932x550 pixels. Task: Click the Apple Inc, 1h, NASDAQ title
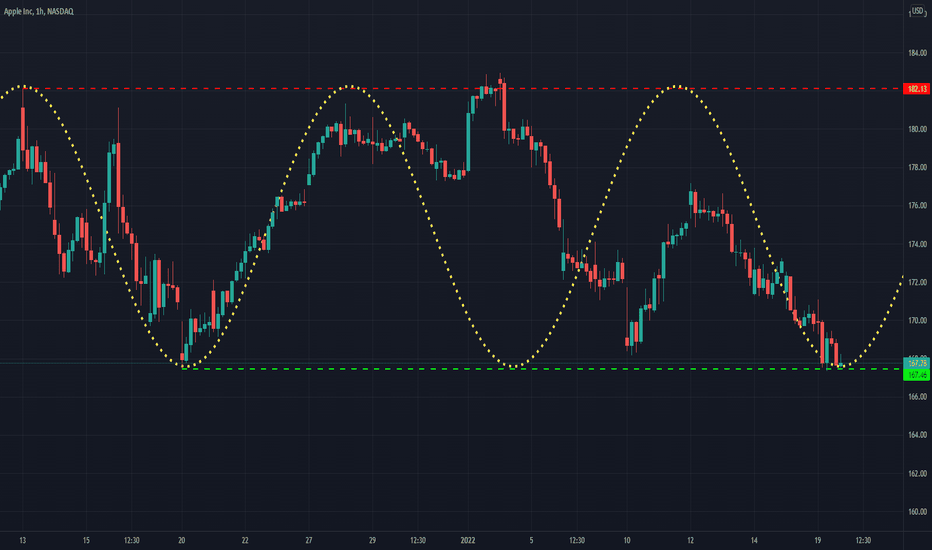(x=39, y=11)
